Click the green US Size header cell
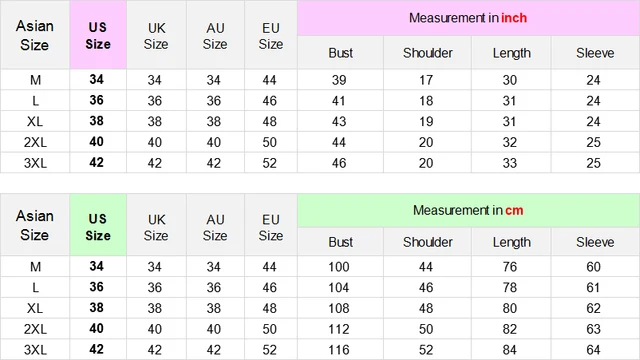 point(98,225)
